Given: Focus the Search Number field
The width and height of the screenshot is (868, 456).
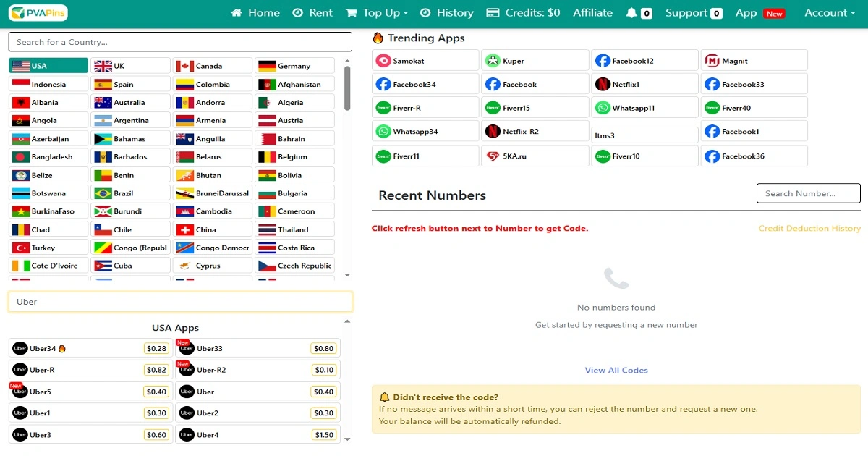Looking at the screenshot, I should [809, 193].
